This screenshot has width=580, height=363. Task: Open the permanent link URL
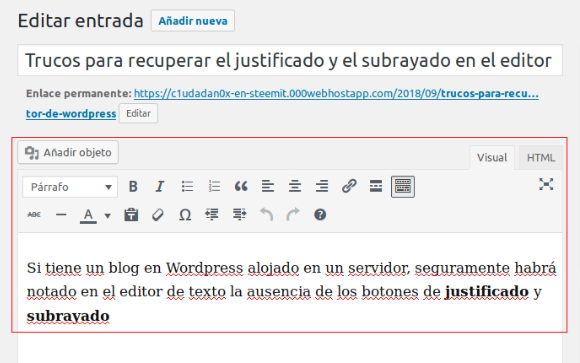pyautogui.click(x=336, y=94)
